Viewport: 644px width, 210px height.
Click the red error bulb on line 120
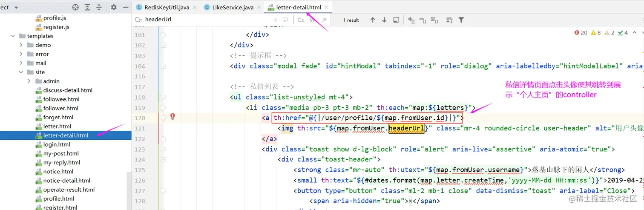click(x=173, y=116)
